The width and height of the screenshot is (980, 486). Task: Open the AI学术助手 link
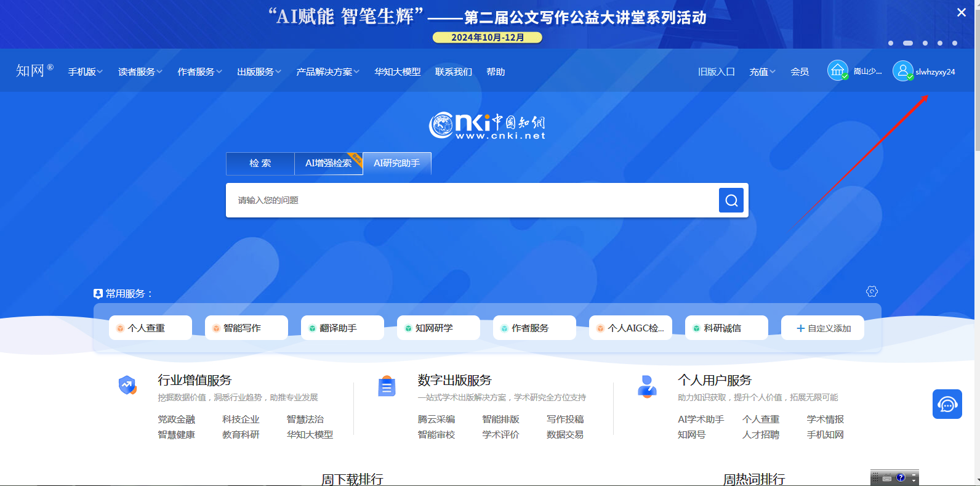[701, 419]
